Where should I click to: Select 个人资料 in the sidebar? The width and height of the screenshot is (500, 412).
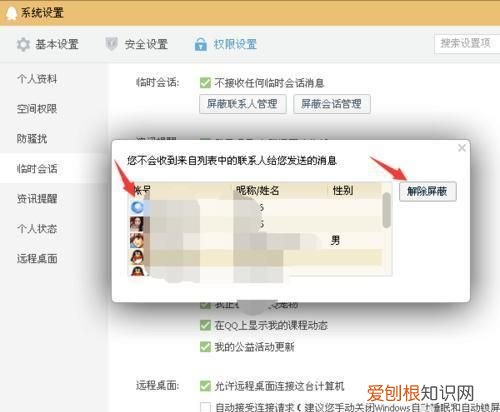coord(37,79)
